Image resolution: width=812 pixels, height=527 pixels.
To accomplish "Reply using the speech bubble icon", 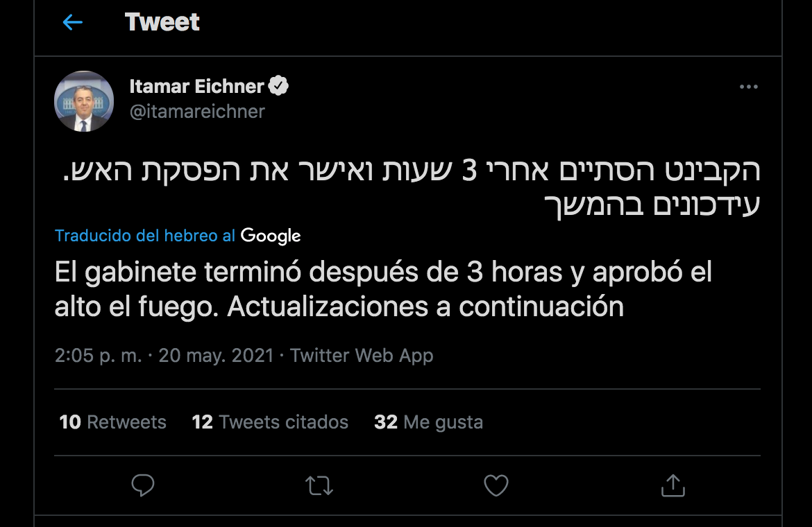I will tap(143, 485).
